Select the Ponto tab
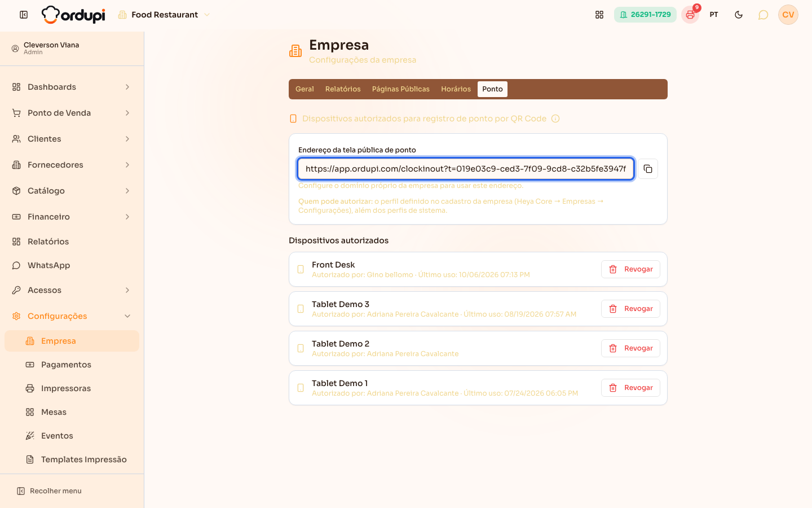Screen dimensions: 812x508 [x=492, y=89]
